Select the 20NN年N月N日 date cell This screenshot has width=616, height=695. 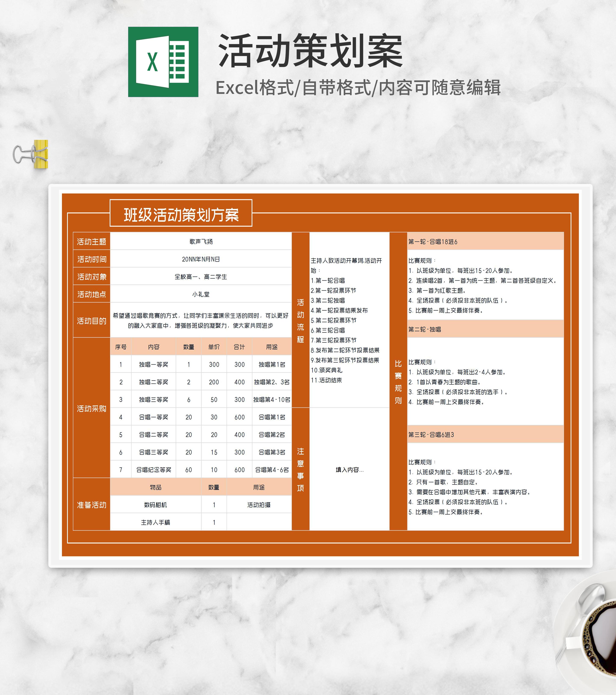(201, 259)
